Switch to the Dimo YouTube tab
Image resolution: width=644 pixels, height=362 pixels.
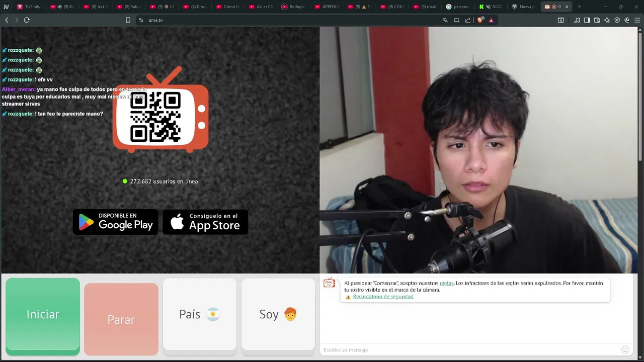(x=195, y=7)
